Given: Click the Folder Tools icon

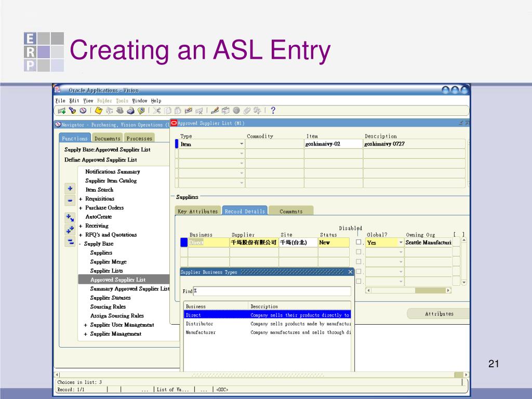Looking at the screenshot, I should click(258, 111).
